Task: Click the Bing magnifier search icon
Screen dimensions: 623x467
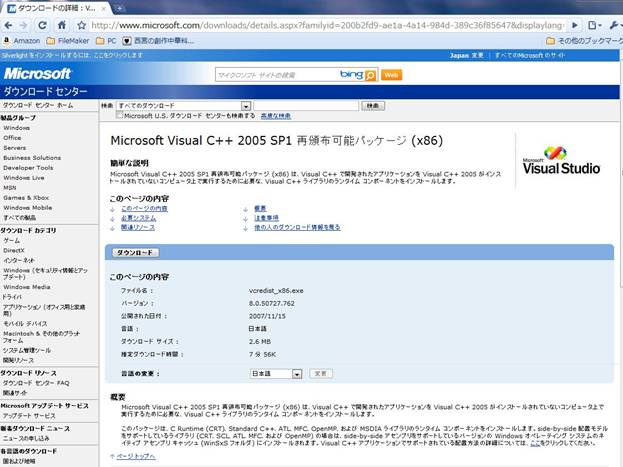Action: point(370,75)
